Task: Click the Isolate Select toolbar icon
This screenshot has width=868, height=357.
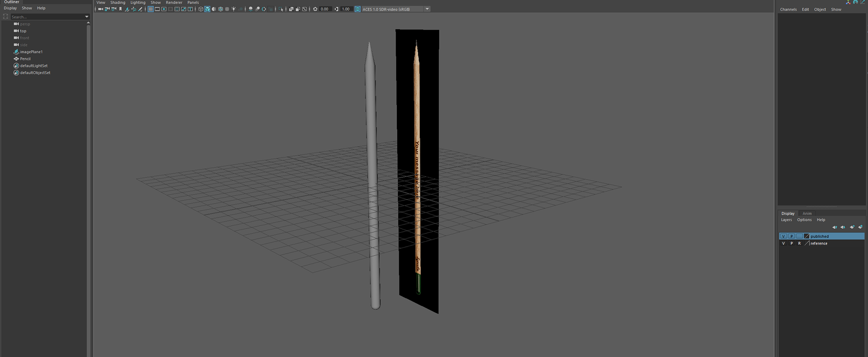Action: (281, 9)
